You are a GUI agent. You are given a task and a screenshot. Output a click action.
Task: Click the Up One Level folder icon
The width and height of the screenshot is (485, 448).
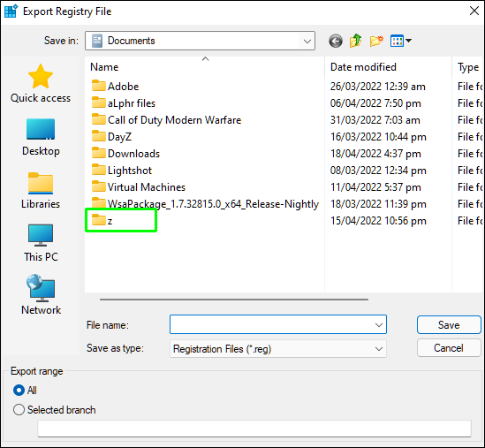[x=356, y=41]
